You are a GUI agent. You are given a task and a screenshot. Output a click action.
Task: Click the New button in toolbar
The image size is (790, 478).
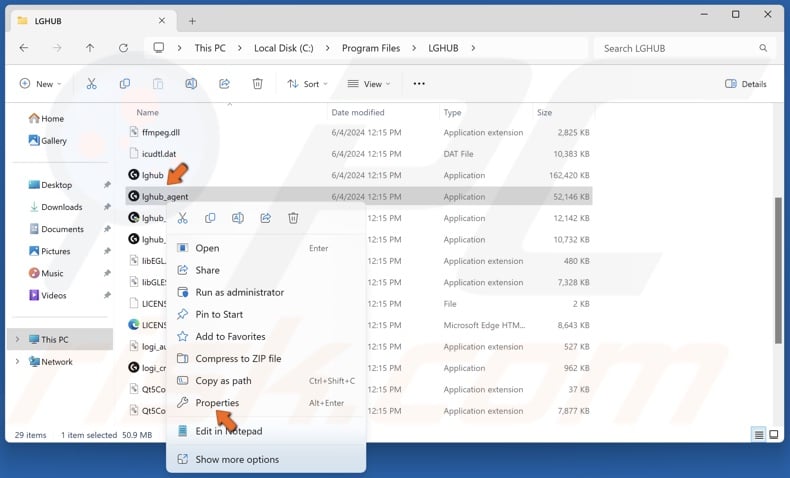[x=40, y=84]
